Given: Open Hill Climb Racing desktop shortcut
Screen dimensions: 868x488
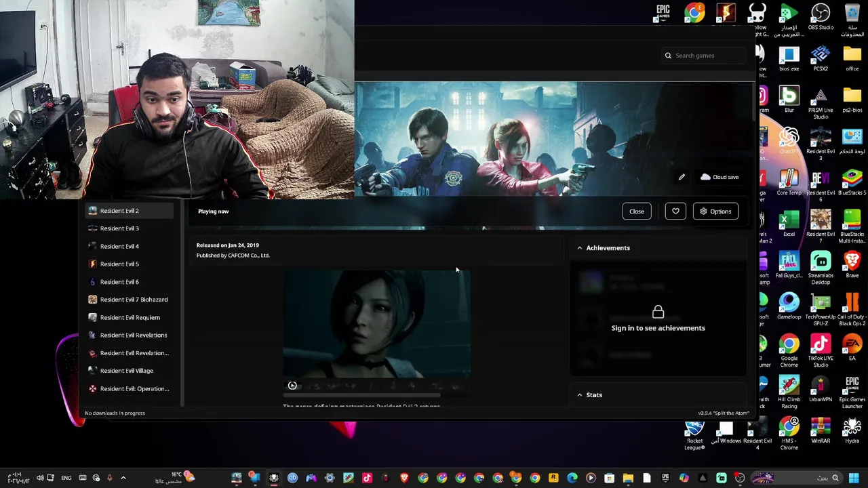Looking at the screenshot, I should click(x=789, y=392).
